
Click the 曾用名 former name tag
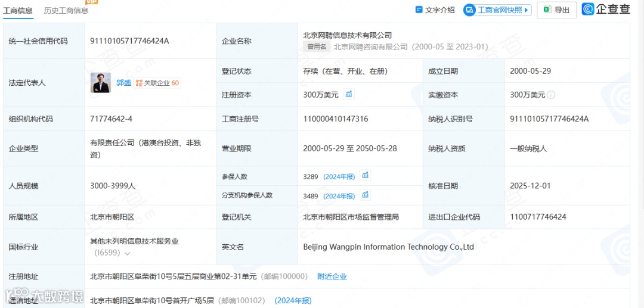pos(317,46)
